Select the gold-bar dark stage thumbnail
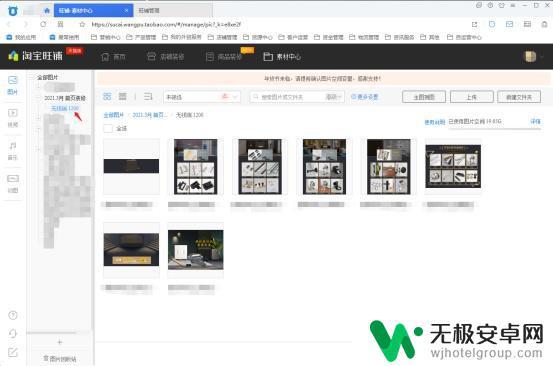 point(131,250)
